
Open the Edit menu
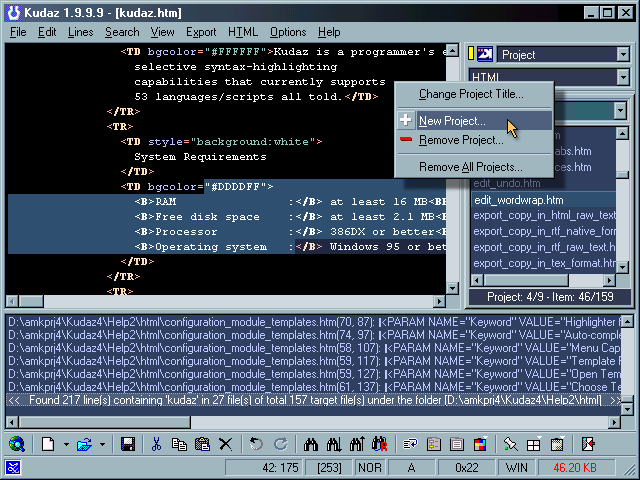tap(47, 32)
